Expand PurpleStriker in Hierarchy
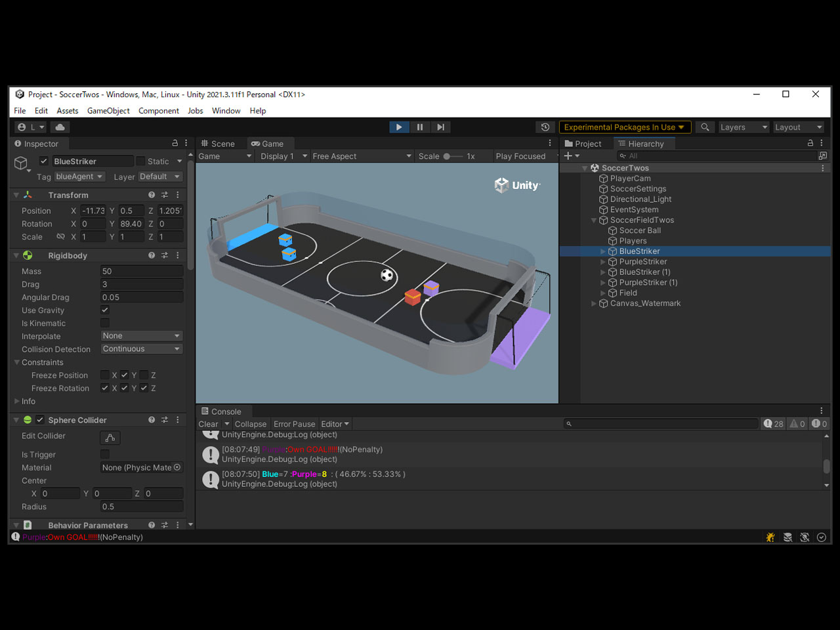The height and width of the screenshot is (630, 840). 603,262
